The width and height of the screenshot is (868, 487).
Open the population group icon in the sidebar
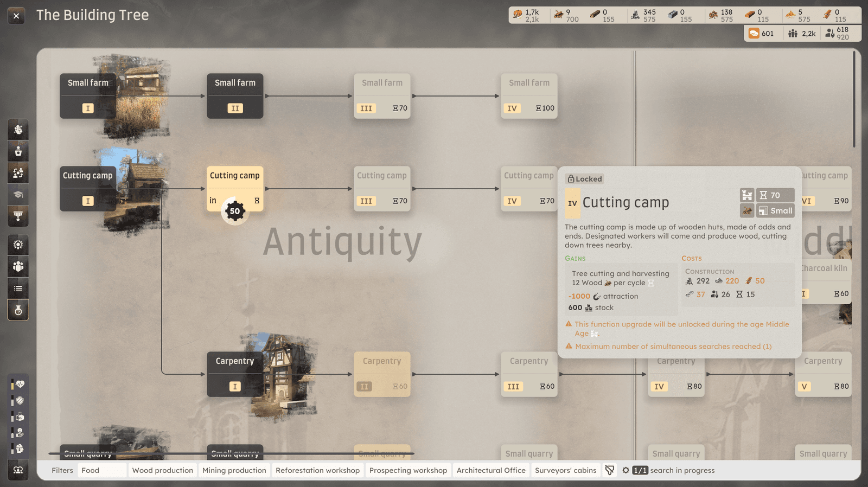[x=18, y=267]
